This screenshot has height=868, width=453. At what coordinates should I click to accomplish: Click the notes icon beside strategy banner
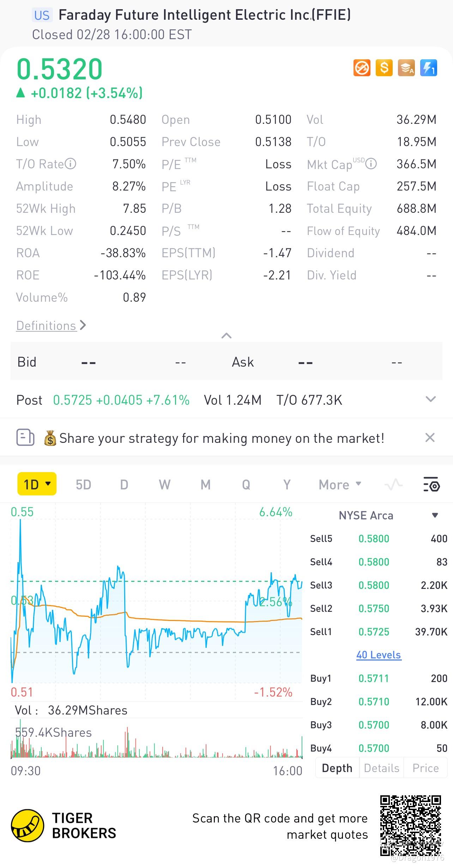click(x=25, y=438)
